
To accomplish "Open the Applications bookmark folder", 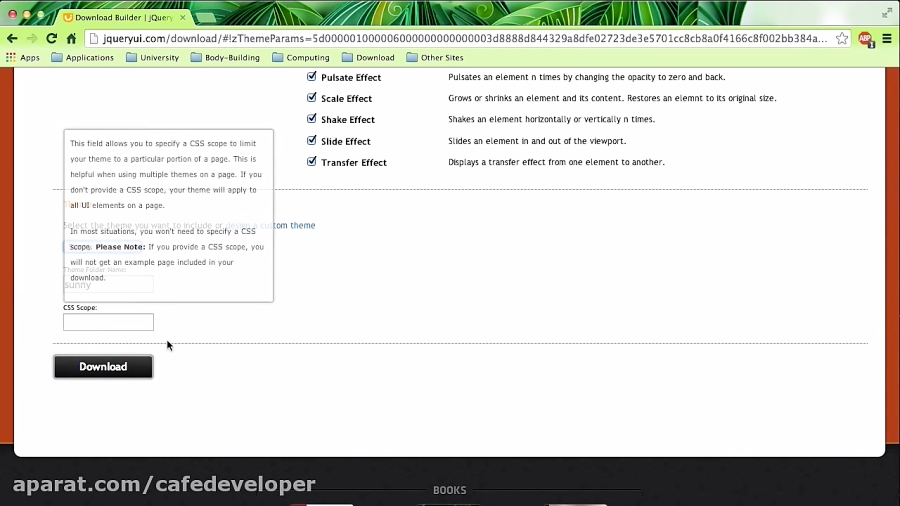I will point(83,57).
